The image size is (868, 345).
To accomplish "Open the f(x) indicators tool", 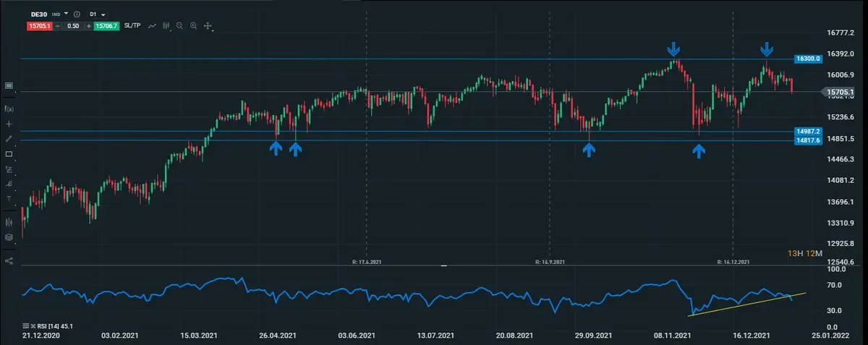I will 9,108.
